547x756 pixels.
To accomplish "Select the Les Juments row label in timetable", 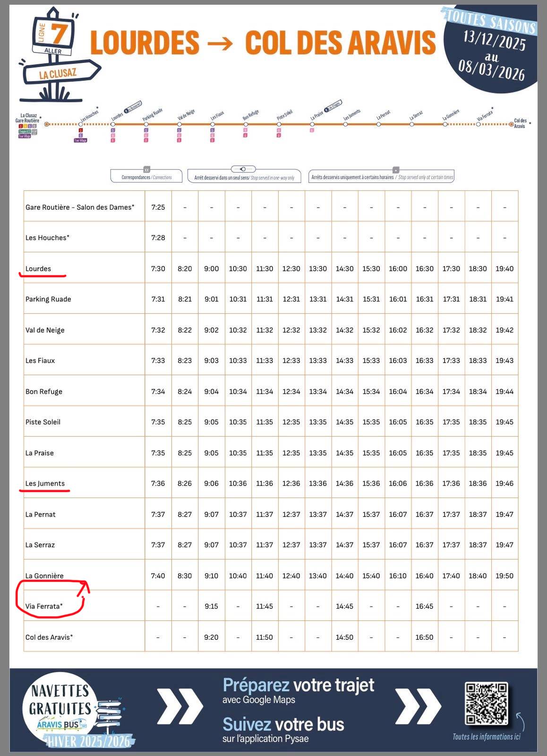I will tap(45, 483).
